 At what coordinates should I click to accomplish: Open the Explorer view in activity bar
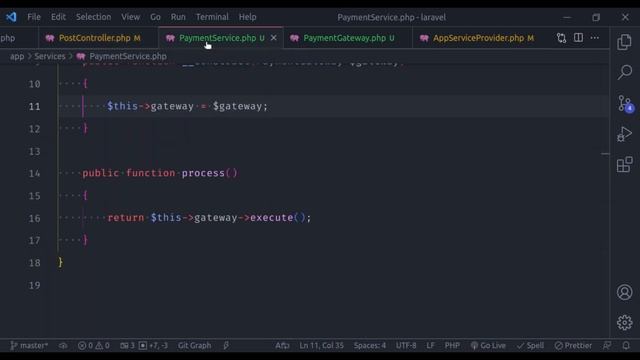pyautogui.click(x=624, y=42)
